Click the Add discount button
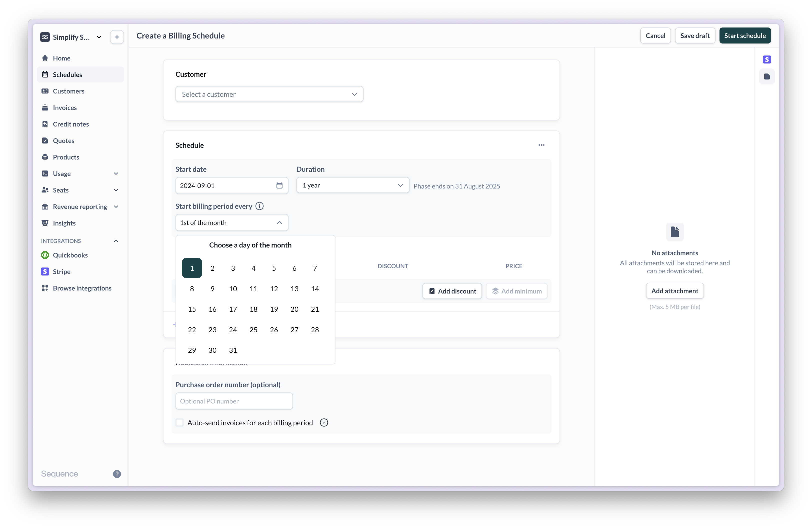This screenshot has height=528, width=812. click(x=452, y=291)
